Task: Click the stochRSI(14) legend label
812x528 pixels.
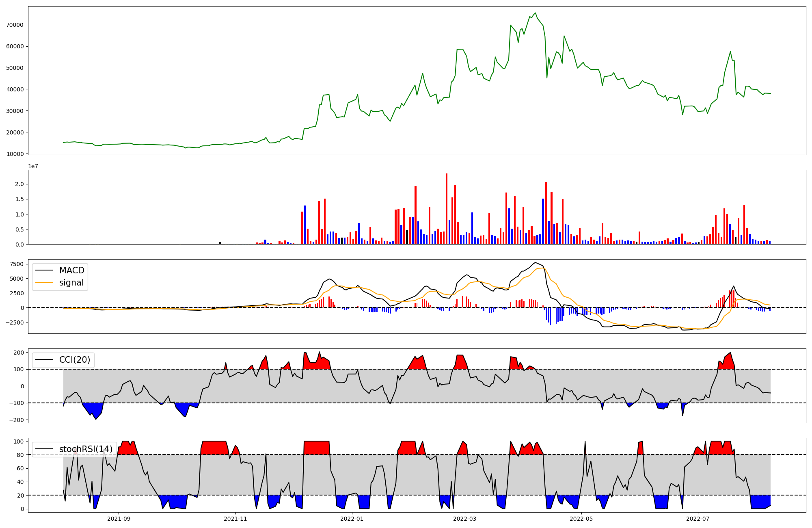Action: tap(86, 449)
